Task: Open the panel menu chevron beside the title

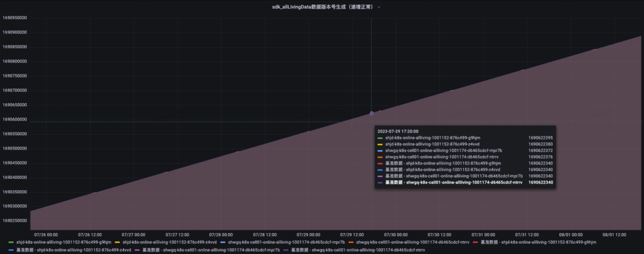Action: 379,7
